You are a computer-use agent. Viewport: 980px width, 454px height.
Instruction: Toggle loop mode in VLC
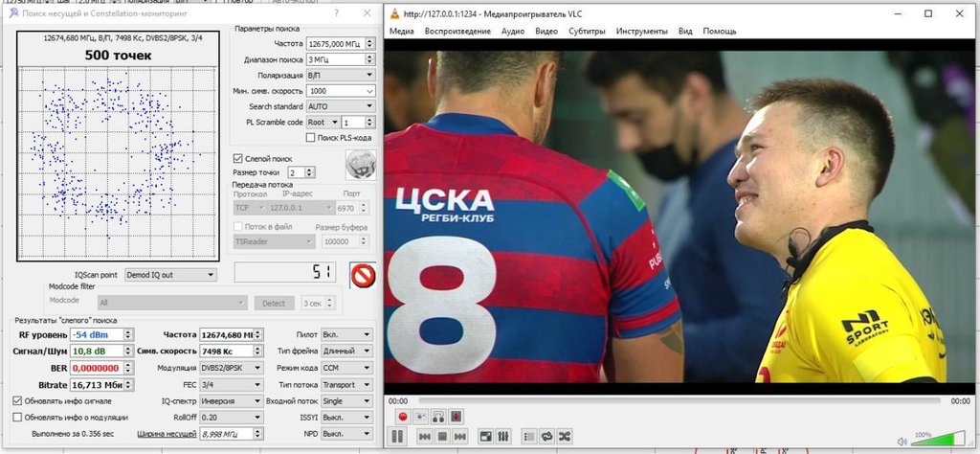[546, 437]
